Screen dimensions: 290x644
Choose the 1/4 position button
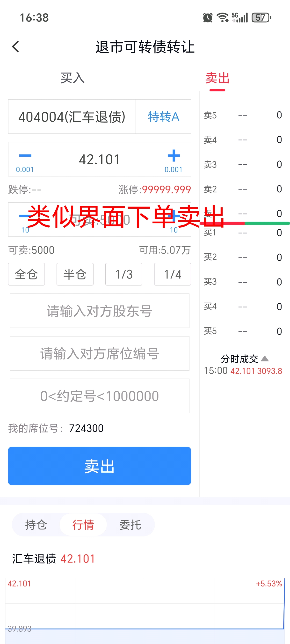coord(173,274)
